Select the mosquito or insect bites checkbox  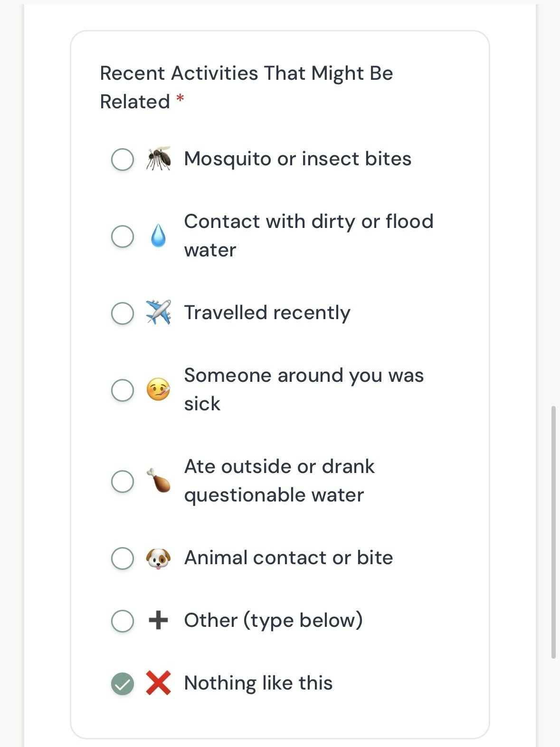[x=123, y=159]
